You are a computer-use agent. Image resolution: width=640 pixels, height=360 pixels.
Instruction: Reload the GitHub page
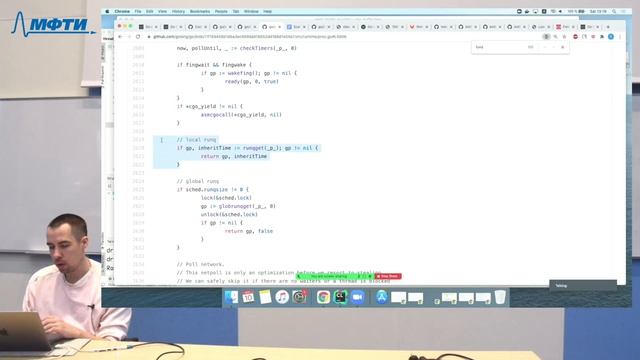click(x=138, y=37)
